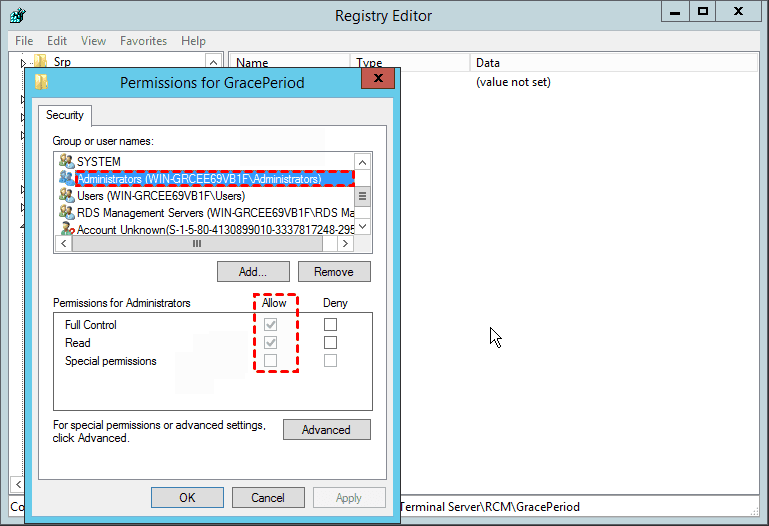Click the Registry Editor app icon in title bar

pos(18,15)
